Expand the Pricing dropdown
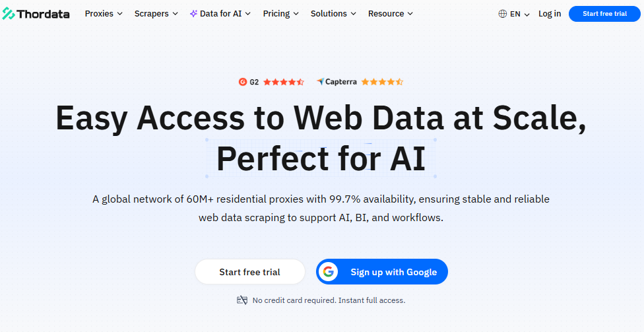 280,14
